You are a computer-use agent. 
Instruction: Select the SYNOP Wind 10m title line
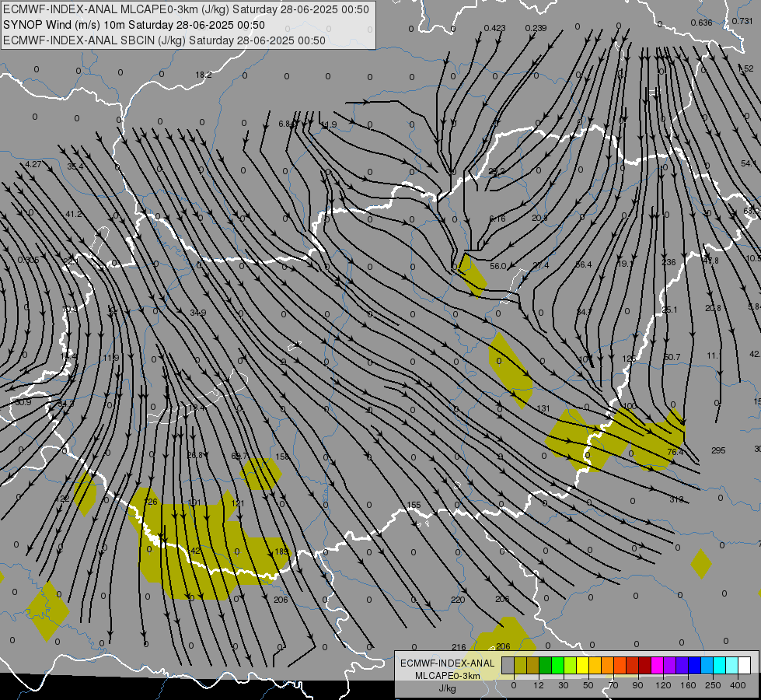tap(134, 25)
